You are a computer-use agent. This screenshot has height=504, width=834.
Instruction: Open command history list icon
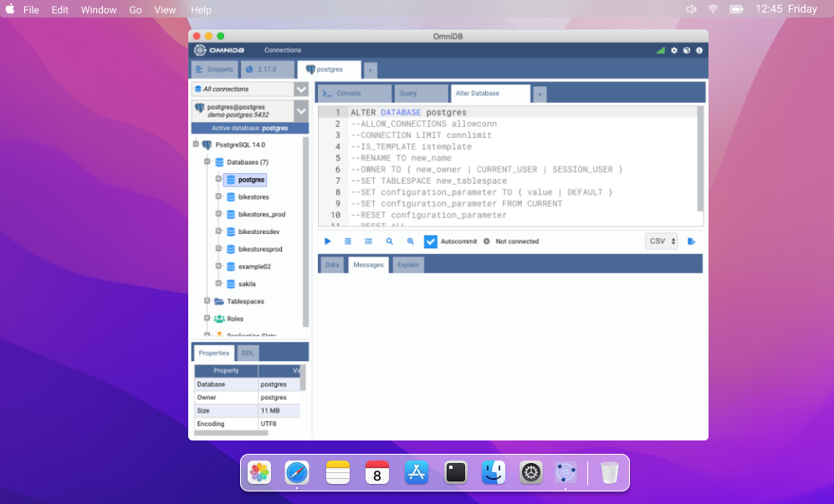coord(369,242)
